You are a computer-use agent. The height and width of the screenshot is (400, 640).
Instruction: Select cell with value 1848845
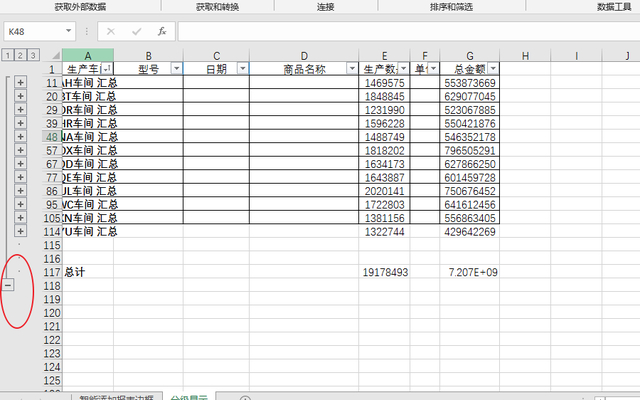(x=384, y=96)
